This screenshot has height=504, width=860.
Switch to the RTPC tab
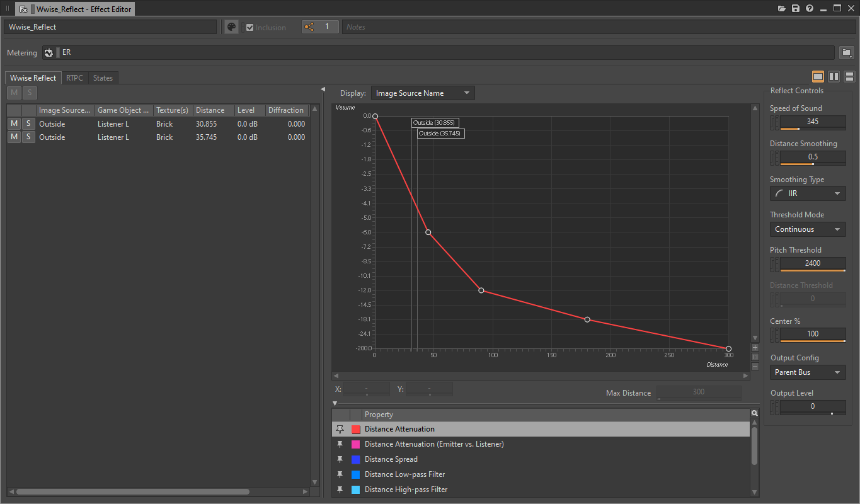tap(74, 78)
